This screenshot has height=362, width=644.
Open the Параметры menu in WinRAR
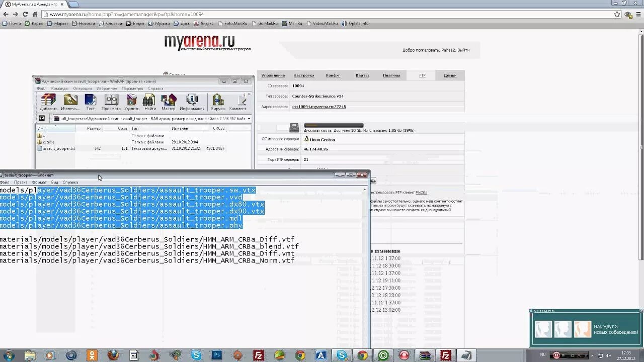(132, 88)
